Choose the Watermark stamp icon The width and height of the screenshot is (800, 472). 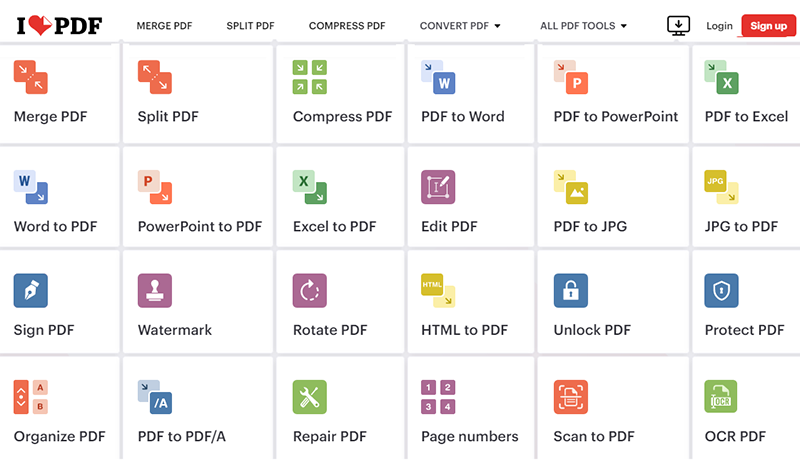point(155,290)
